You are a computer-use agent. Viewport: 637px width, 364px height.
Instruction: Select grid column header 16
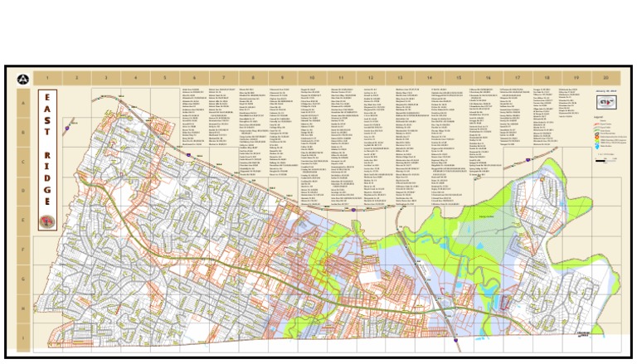point(489,78)
